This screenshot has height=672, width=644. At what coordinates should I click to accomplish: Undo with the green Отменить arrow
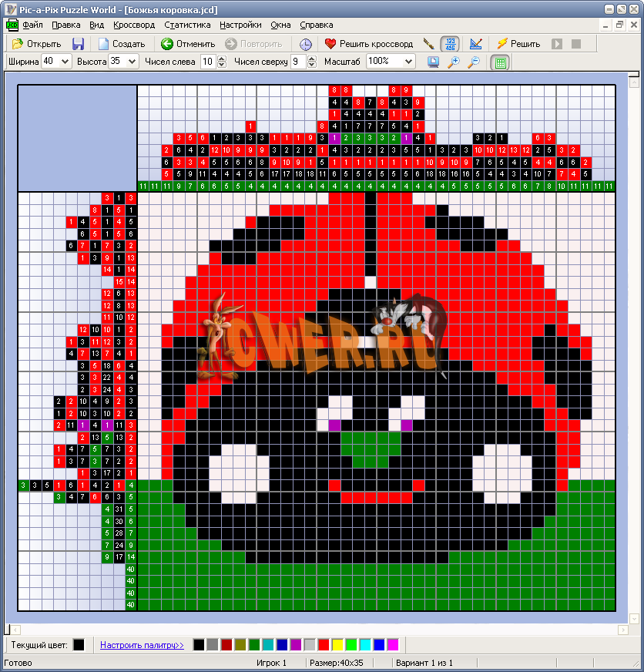click(188, 44)
